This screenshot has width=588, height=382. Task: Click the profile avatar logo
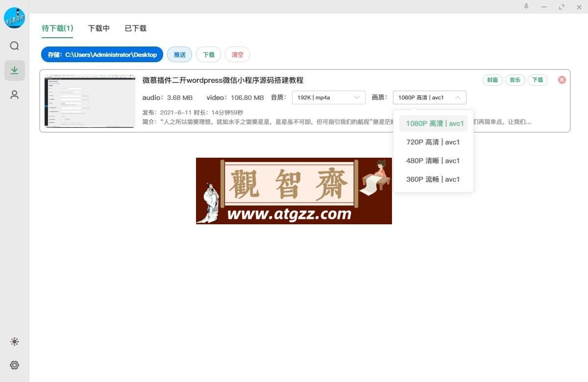[x=15, y=18]
